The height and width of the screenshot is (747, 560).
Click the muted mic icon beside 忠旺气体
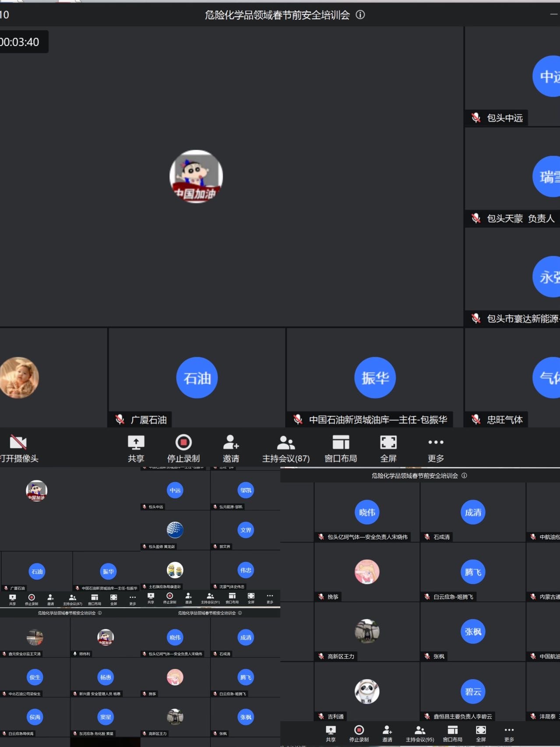pyautogui.click(x=476, y=420)
